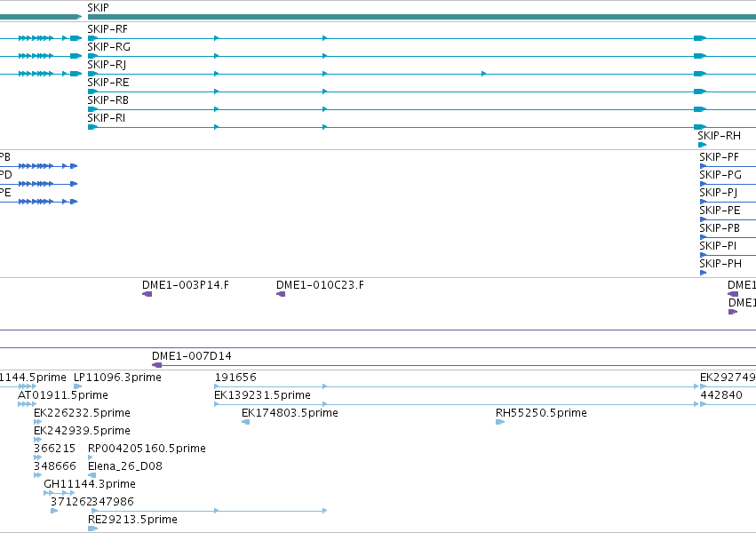The height and width of the screenshot is (533, 756).
Task: Click the EK242939.5prime EST label
Action: point(82,431)
